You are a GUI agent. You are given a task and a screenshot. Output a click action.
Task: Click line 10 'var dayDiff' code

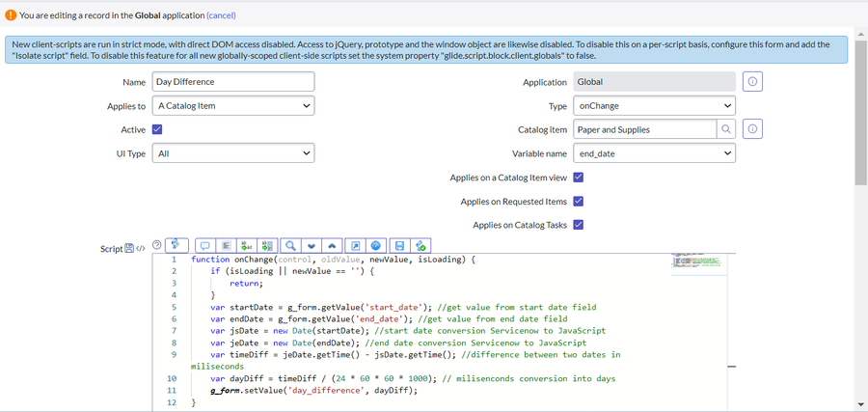(x=413, y=379)
